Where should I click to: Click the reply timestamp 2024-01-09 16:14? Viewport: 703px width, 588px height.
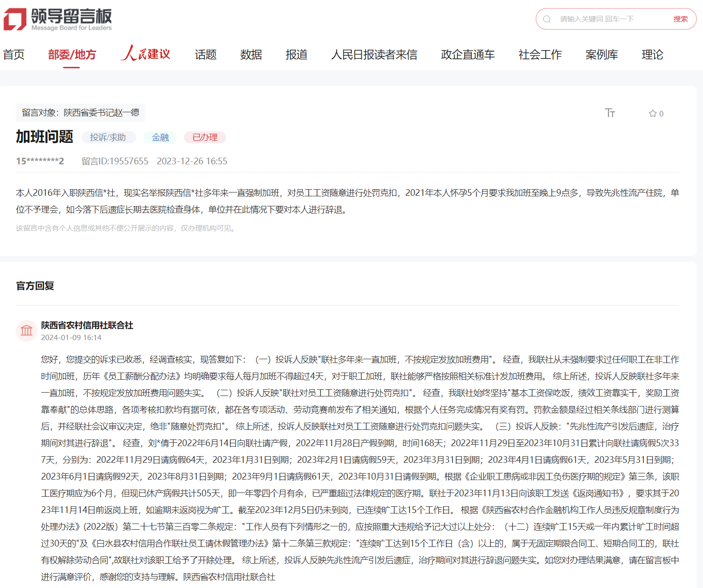coord(71,338)
